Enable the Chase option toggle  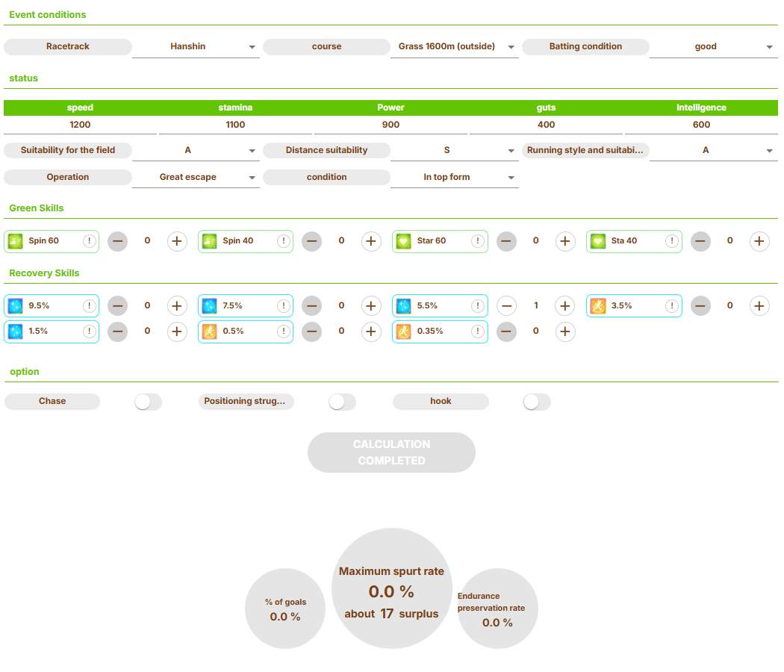[148, 402]
